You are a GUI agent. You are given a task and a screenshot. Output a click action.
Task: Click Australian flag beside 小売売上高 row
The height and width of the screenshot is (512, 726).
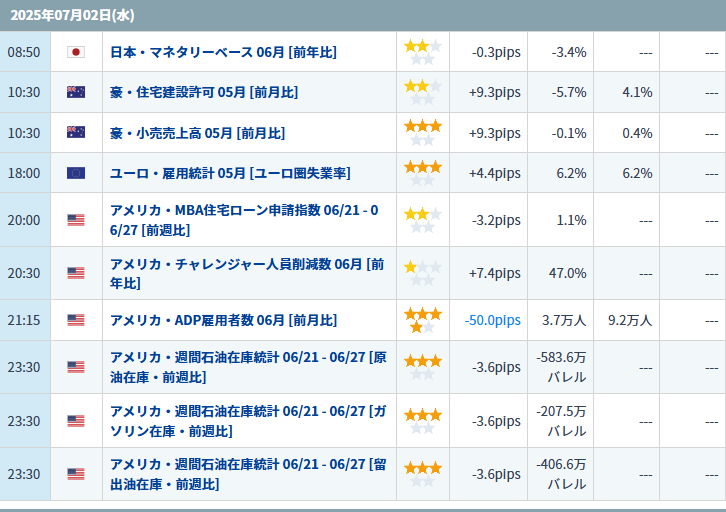(76, 133)
